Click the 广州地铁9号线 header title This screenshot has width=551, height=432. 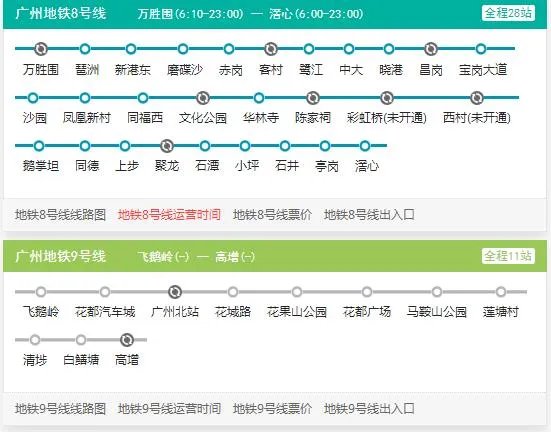(x=60, y=256)
